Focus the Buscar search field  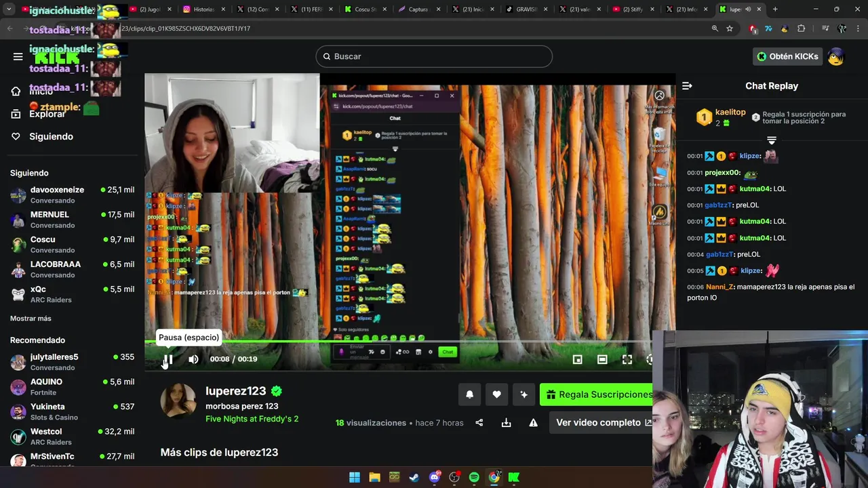[434, 56]
